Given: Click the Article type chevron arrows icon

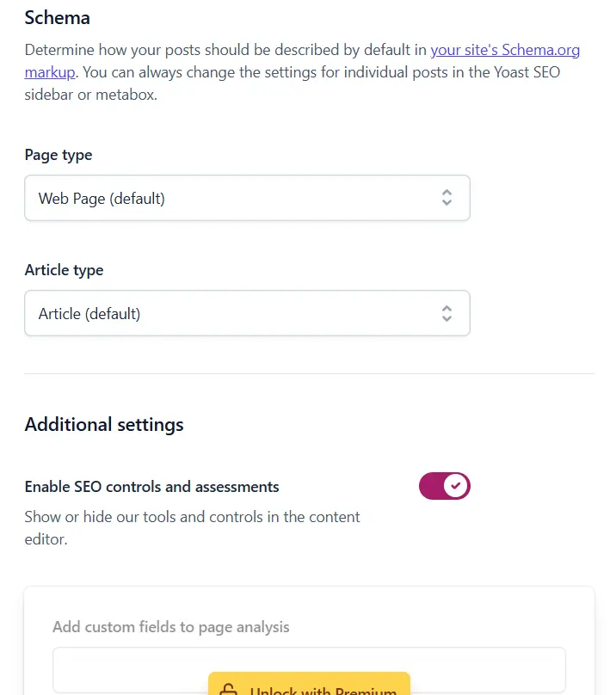Looking at the screenshot, I should [447, 313].
